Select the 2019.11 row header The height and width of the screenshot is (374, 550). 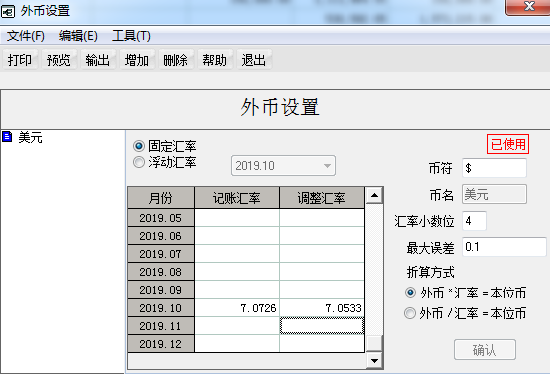point(161,326)
